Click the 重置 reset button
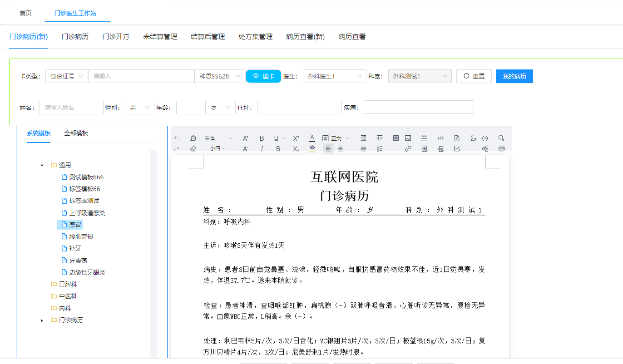 click(474, 76)
